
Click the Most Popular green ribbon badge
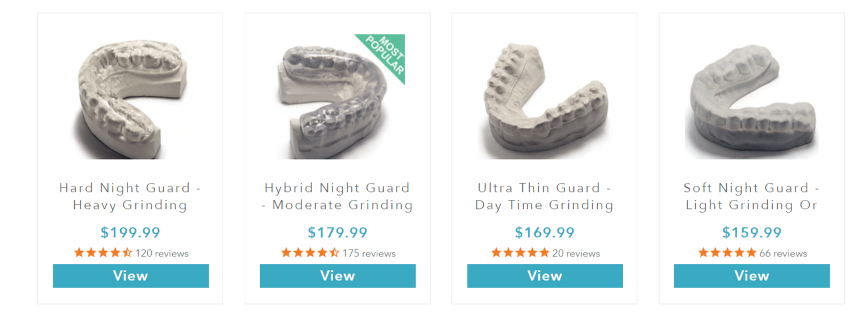point(385,56)
